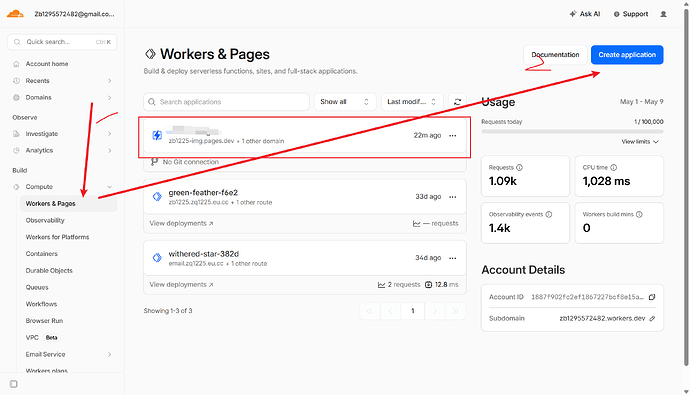
Task: Click the withered-star-382d worker icon
Action: (157, 258)
